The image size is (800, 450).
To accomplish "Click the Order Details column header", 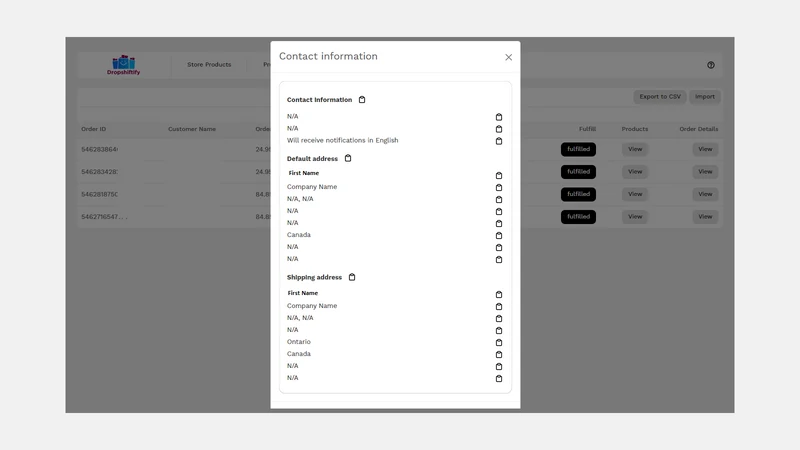I will [x=698, y=129].
